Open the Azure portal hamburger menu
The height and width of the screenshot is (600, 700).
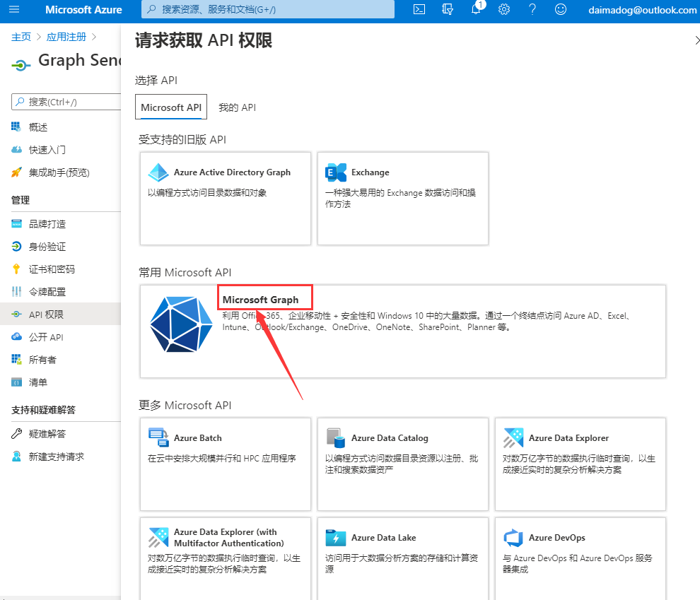(14, 9)
